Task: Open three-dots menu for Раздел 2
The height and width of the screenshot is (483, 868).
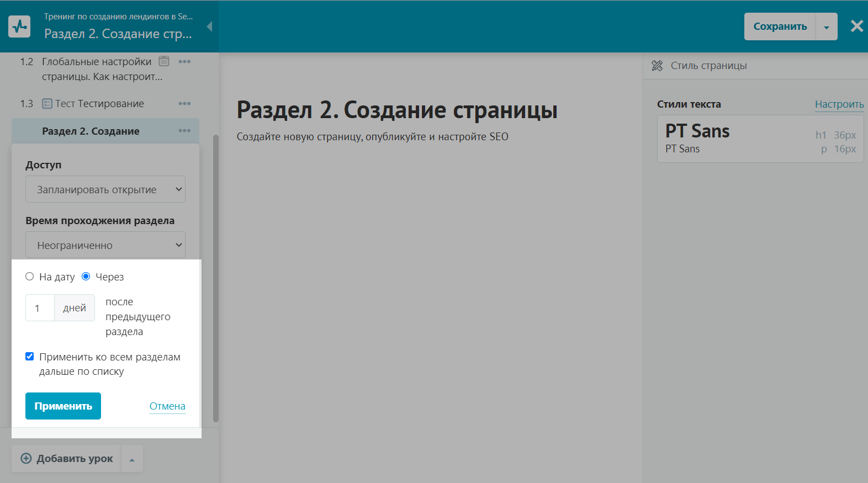Action: coord(184,131)
